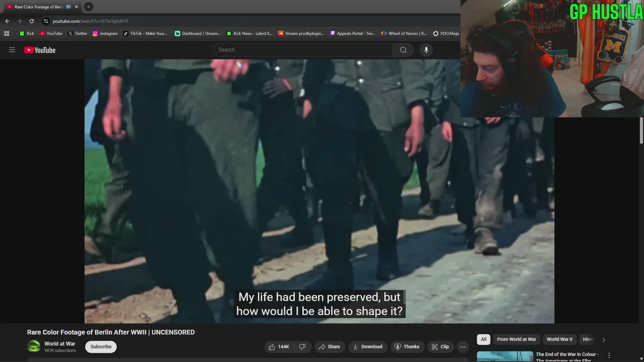Open the site information icon in address bar
The height and width of the screenshot is (362, 644).
tap(46, 21)
